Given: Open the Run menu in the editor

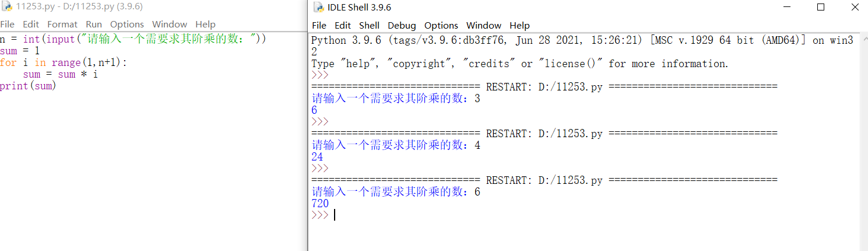Looking at the screenshot, I should 94,25.
